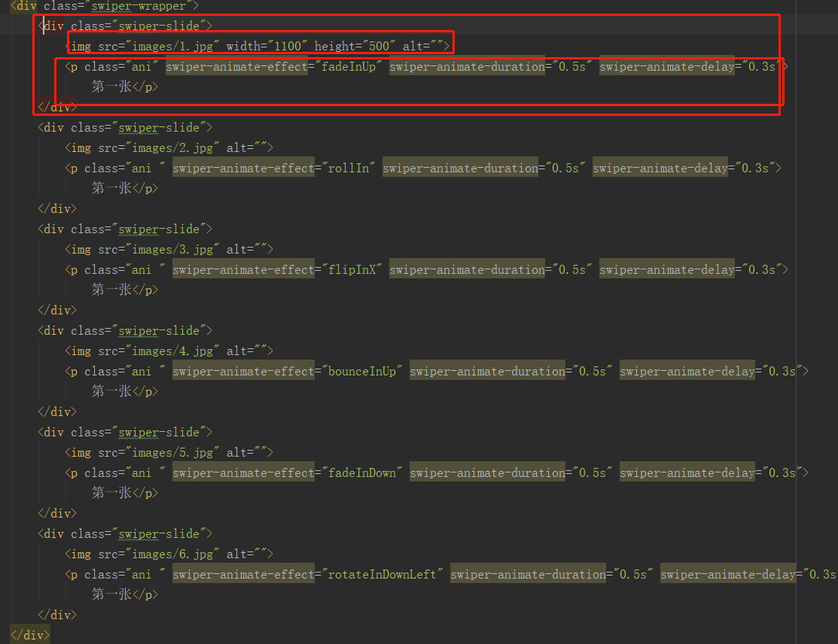Screen dimensions: 838x644
Task: Click the images/5.jpg src value
Action: [x=172, y=452]
